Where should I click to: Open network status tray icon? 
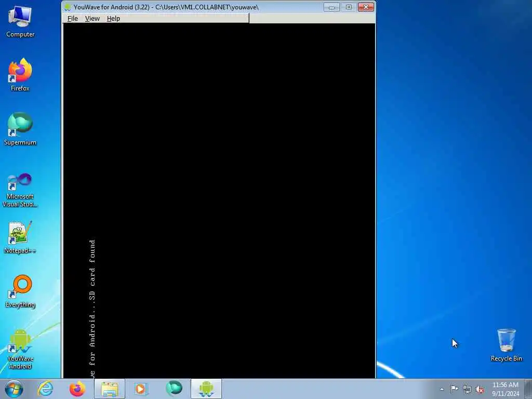[x=467, y=389]
